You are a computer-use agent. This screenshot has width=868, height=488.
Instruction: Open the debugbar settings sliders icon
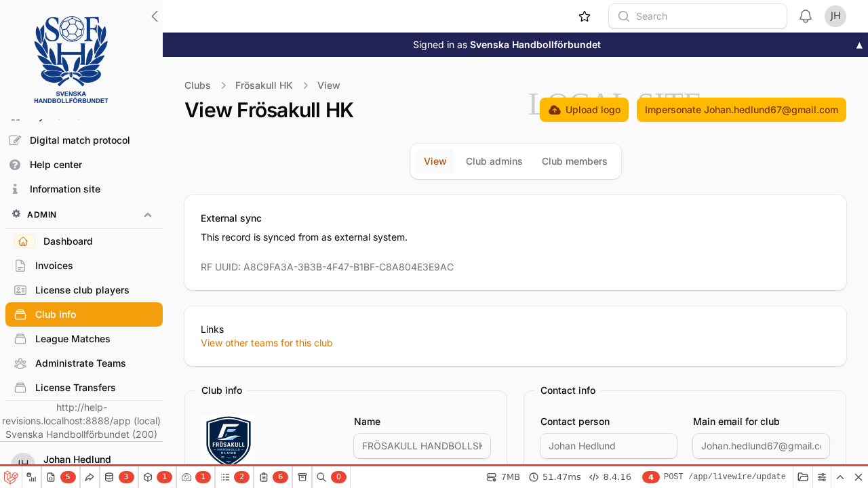[x=822, y=477]
